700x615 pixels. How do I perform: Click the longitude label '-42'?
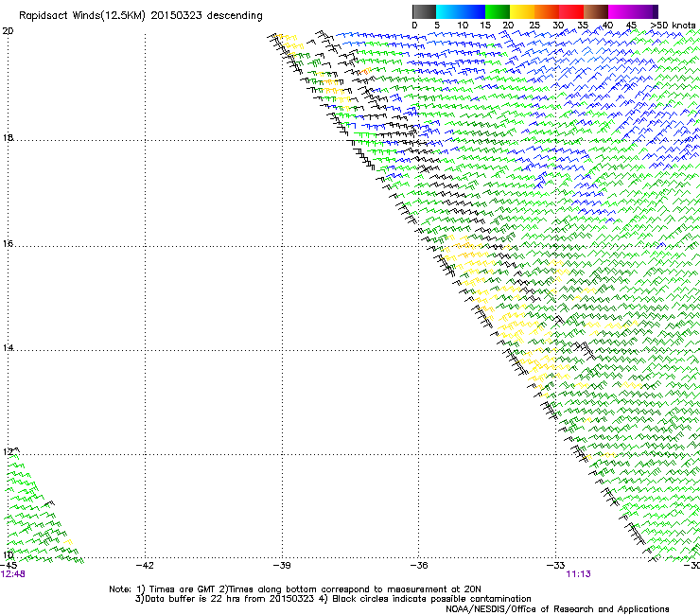pyautogui.click(x=145, y=565)
